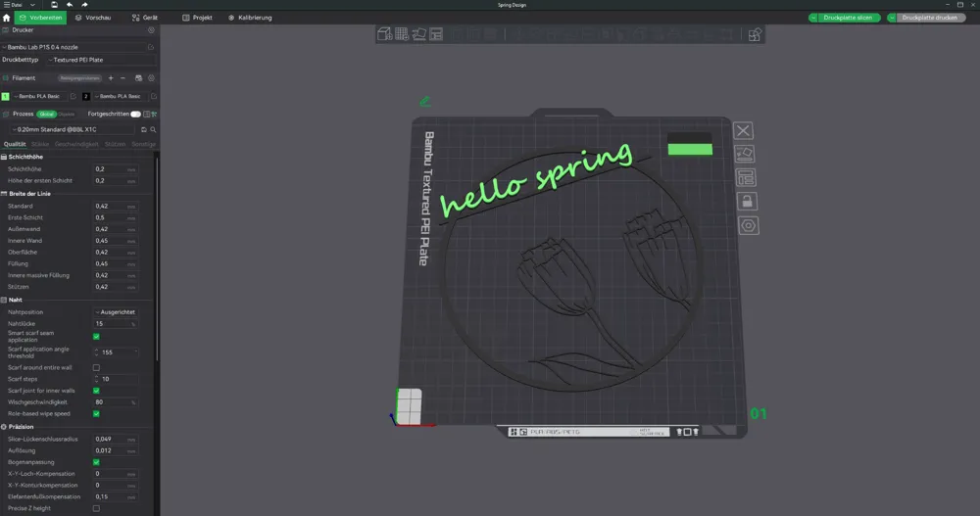Disable the Bogenanpassung checkbox

pos(96,462)
